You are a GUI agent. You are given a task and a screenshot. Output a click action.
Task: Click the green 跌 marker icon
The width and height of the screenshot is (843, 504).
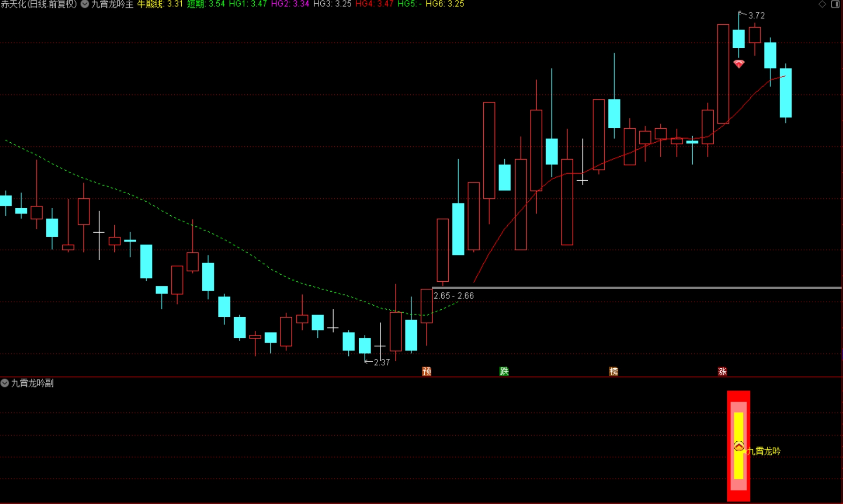point(504,372)
